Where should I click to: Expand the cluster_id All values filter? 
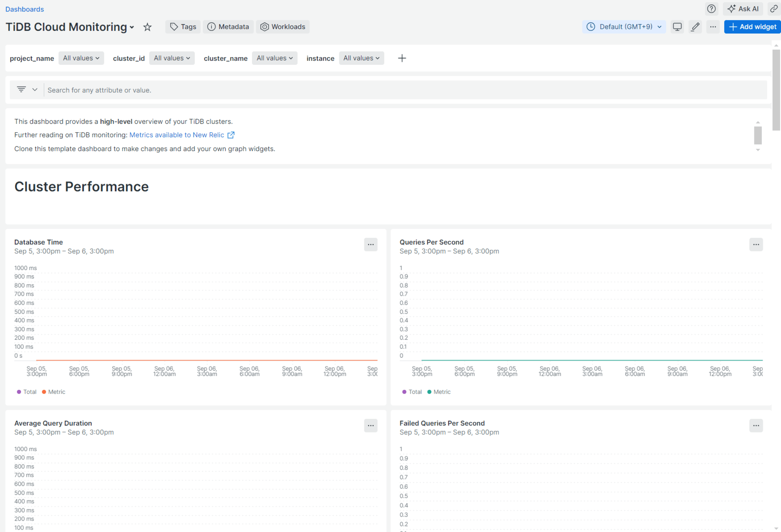pos(172,58)
